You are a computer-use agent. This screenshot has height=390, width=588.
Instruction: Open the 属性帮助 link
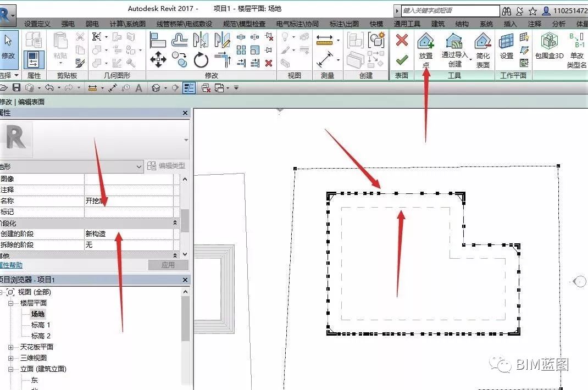(x=11, y=265)
